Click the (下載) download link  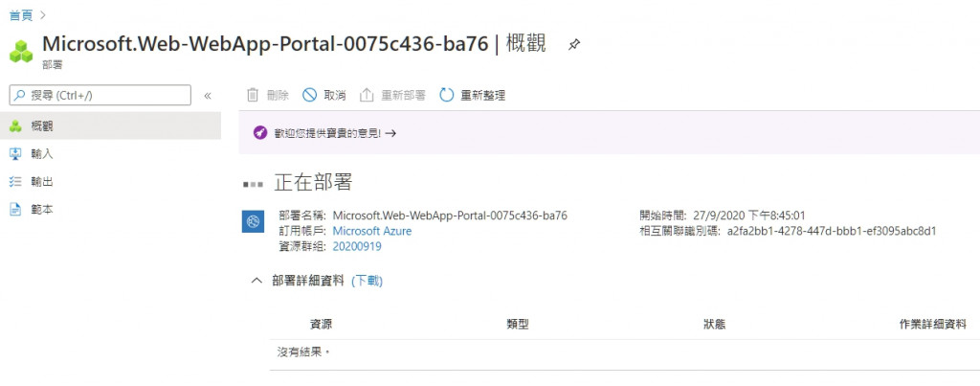tap(367, 281)
